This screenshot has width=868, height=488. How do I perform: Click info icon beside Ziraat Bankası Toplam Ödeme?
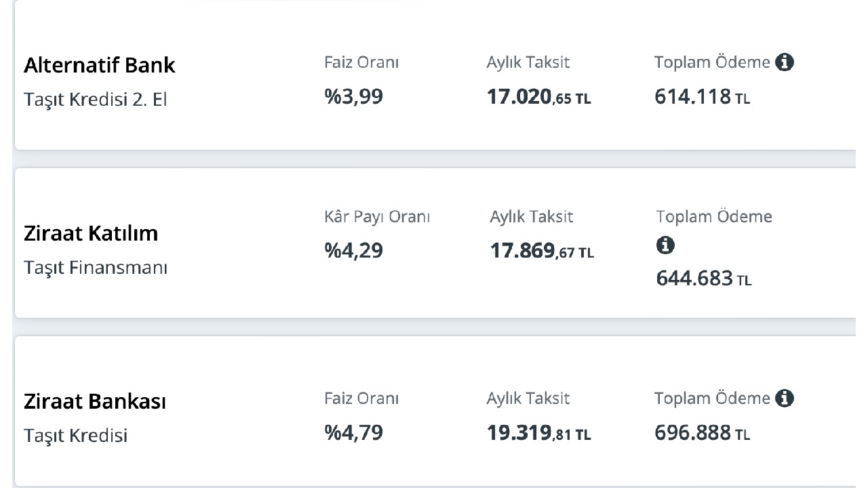(785, 399)
